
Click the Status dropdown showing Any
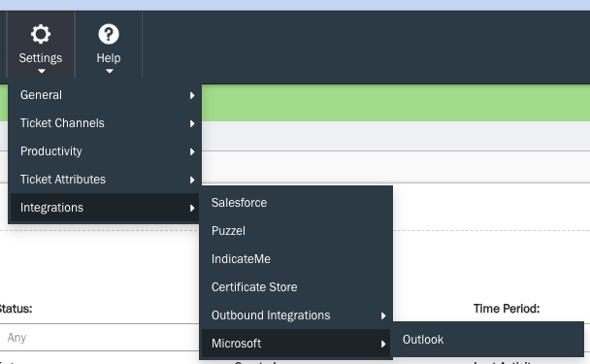pos(100,338)
